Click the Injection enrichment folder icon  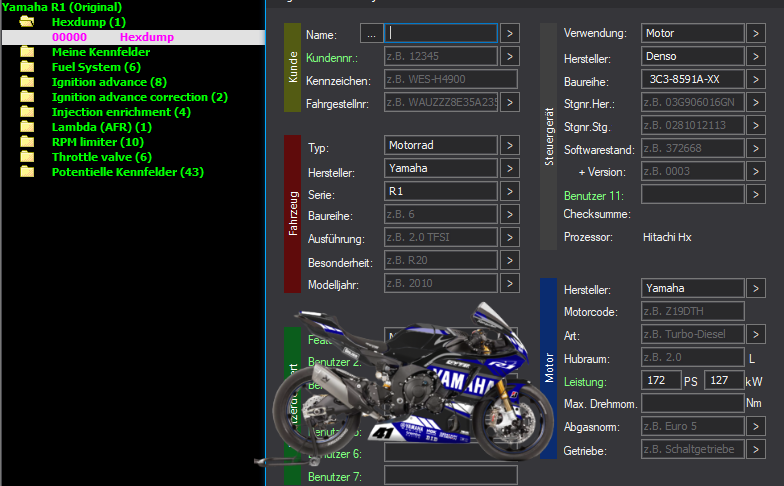[27, 112]
